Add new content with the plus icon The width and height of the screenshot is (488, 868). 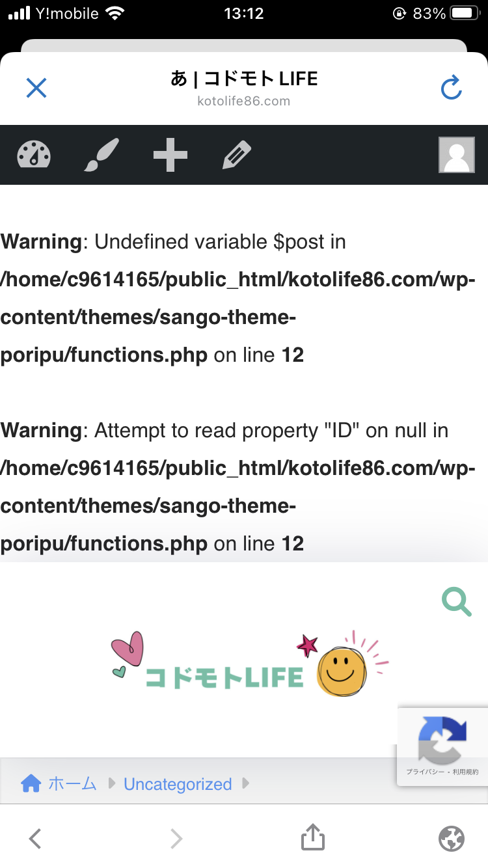(x=170, y=155)
